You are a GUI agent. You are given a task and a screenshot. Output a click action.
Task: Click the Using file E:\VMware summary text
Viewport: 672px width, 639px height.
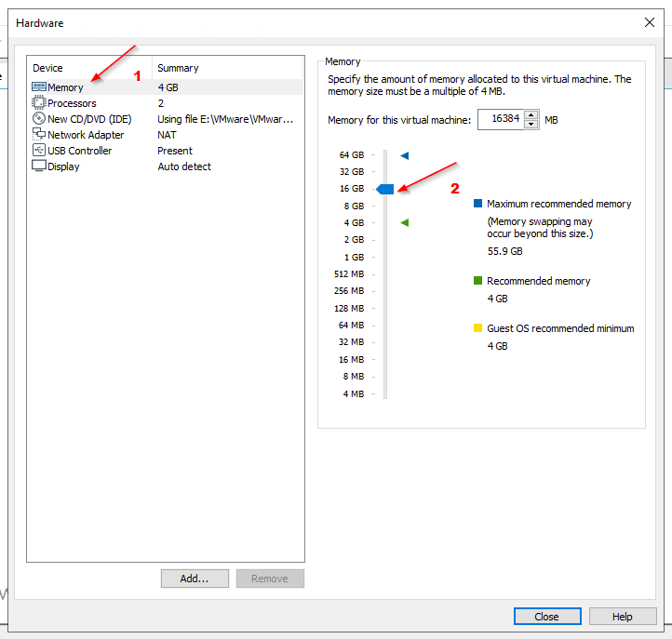[x=225, y=119]
